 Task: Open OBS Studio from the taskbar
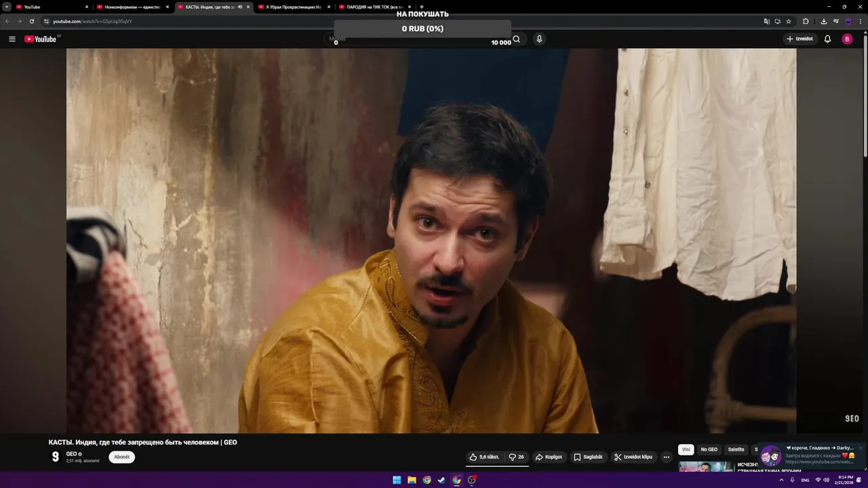[472, 480]
